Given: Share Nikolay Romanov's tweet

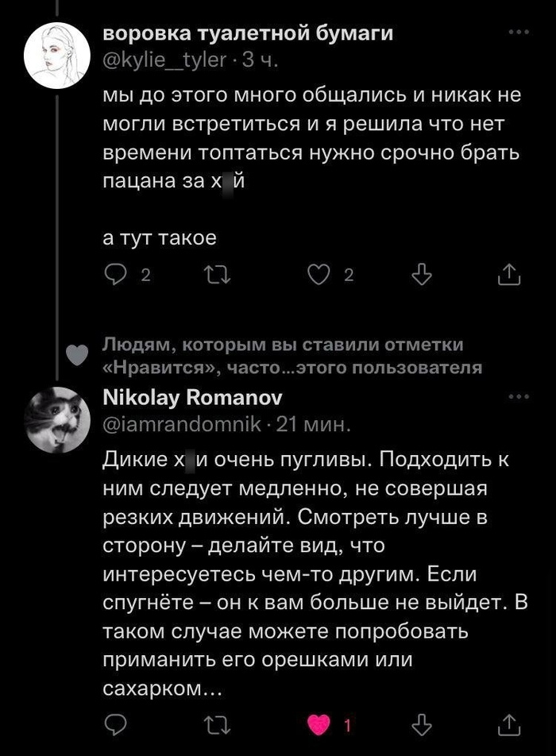Looking at the screenshot, I should click(508, 724).
